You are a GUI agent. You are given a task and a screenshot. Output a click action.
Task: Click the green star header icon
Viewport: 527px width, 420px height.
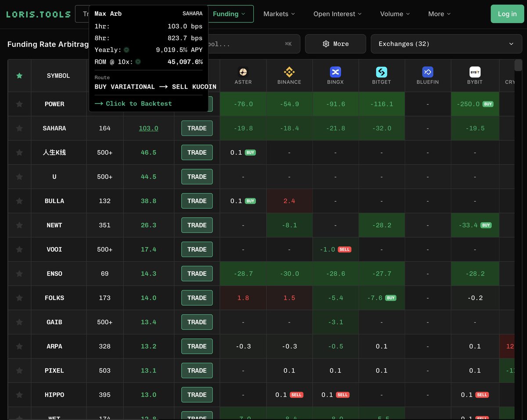(19, 76)
